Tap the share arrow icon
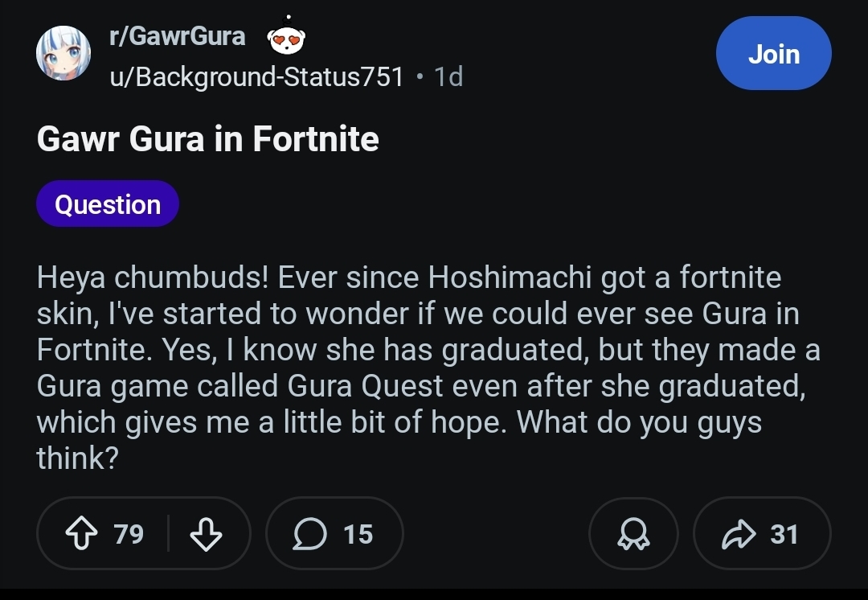This screenshot has height=600, width=868. [x=738, y=534]
